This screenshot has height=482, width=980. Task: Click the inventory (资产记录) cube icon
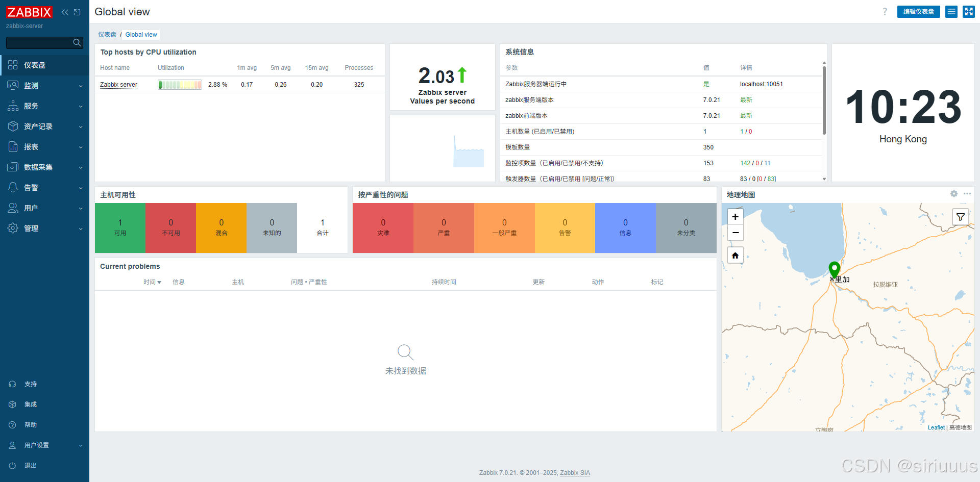click(x=13, y=126)
